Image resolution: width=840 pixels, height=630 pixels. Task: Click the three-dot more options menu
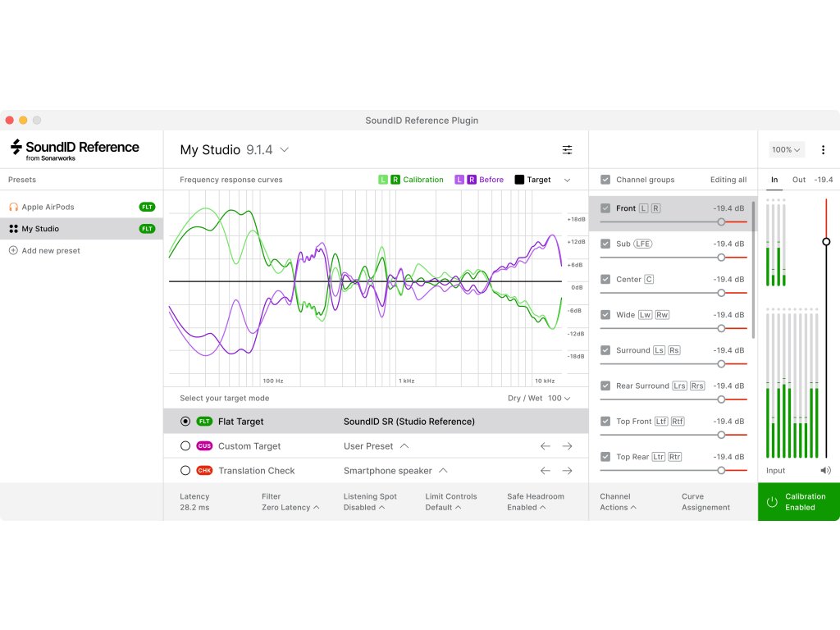pos(823,150)
